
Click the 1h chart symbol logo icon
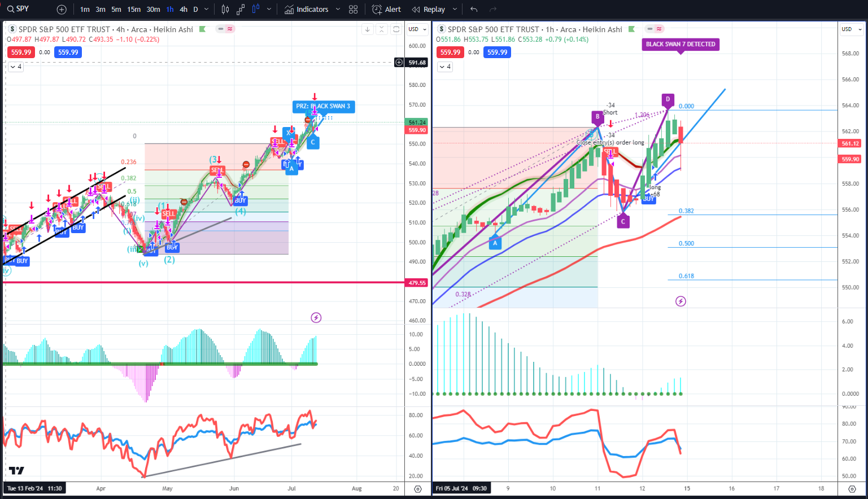point(442,29)
